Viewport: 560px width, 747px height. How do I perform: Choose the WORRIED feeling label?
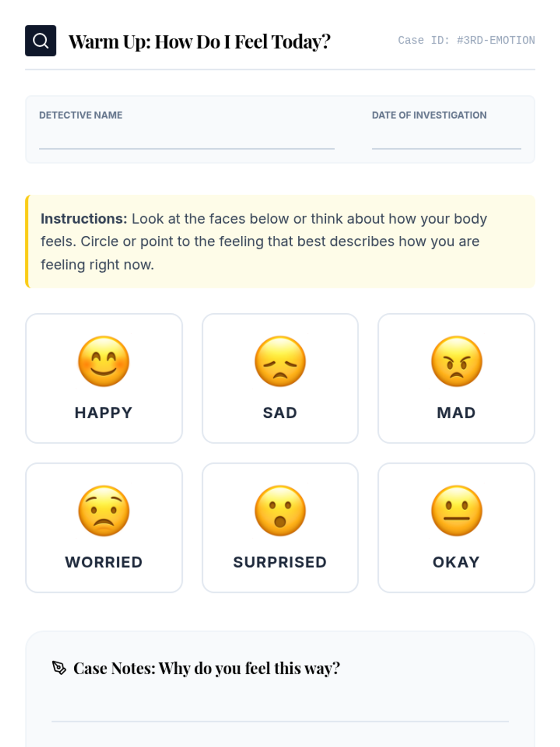pyautogui.click(x=104, y=562)
